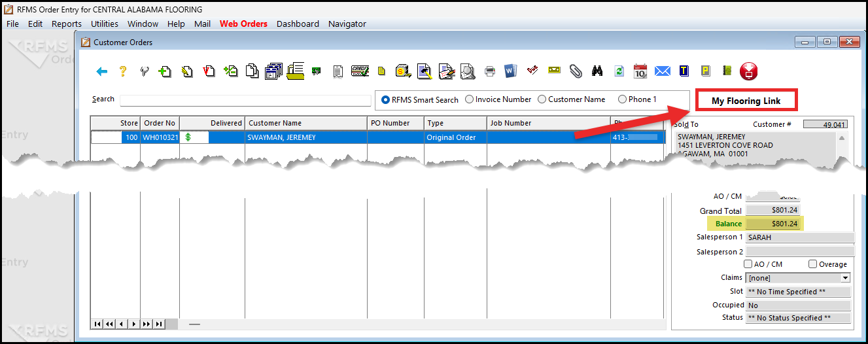The height and width of the screenshot is (344, 868).
Task: Click the credit check icon
Action: (x=360, y=71)
